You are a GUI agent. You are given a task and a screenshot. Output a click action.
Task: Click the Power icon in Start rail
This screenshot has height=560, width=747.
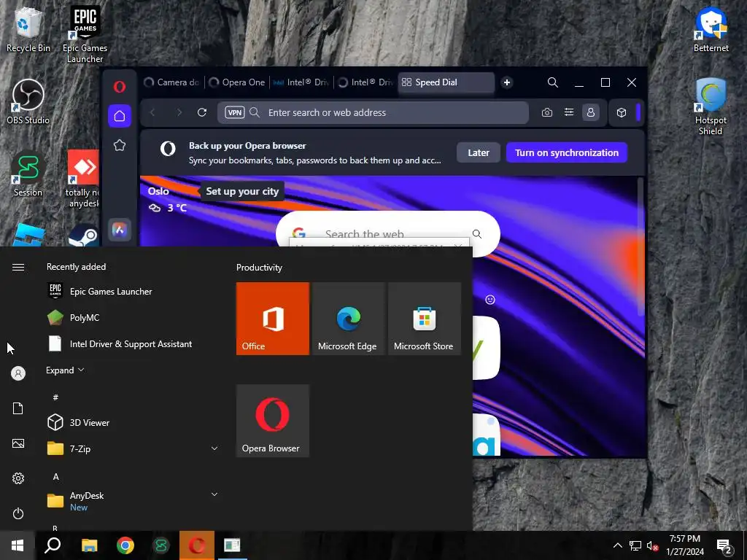(18, 513)
